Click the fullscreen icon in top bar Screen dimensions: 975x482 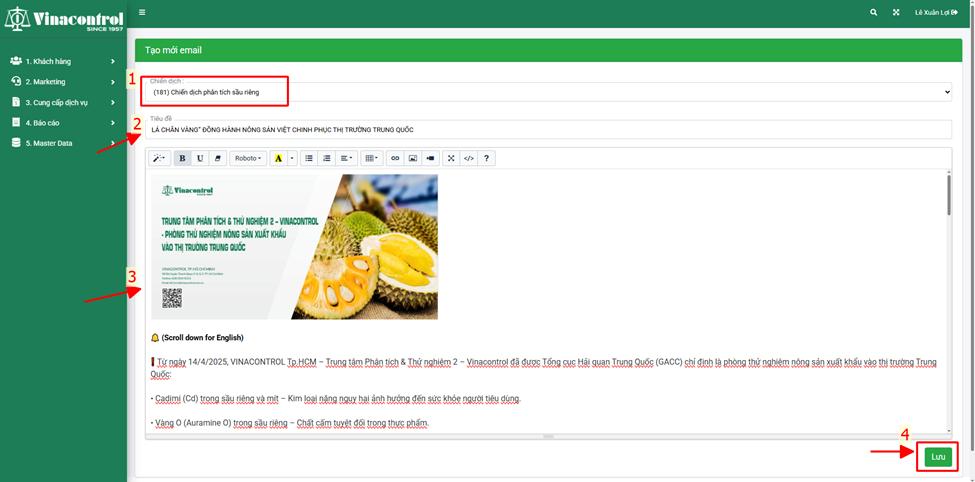coord(896,12)
